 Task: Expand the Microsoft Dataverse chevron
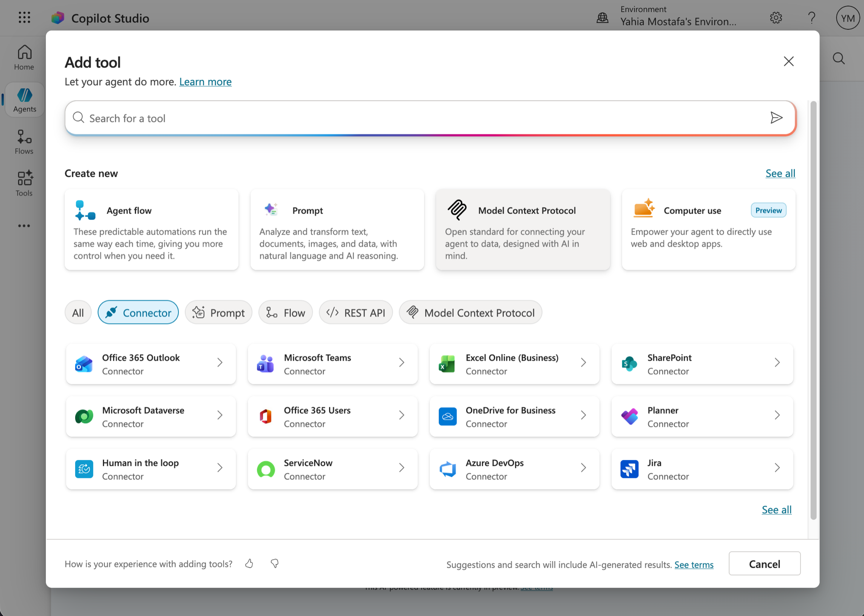tap(220, 415)
